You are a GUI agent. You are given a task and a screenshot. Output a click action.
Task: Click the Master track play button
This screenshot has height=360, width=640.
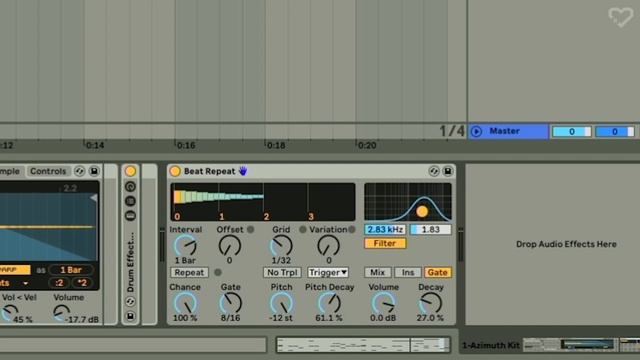476,131
